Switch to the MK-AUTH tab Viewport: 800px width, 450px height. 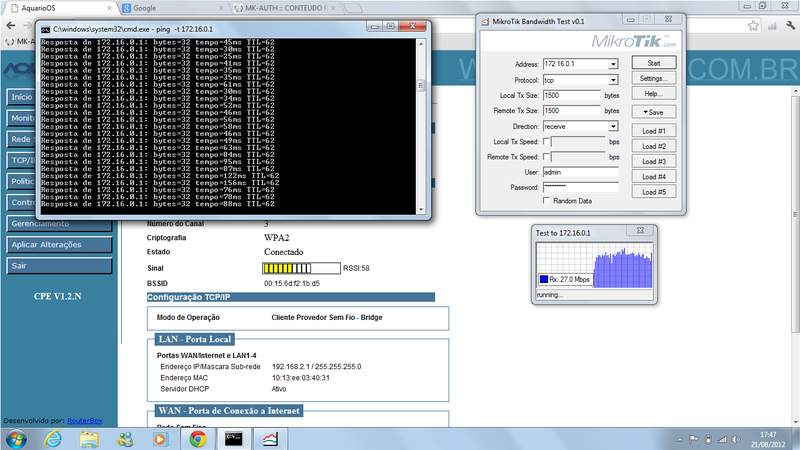286,8
